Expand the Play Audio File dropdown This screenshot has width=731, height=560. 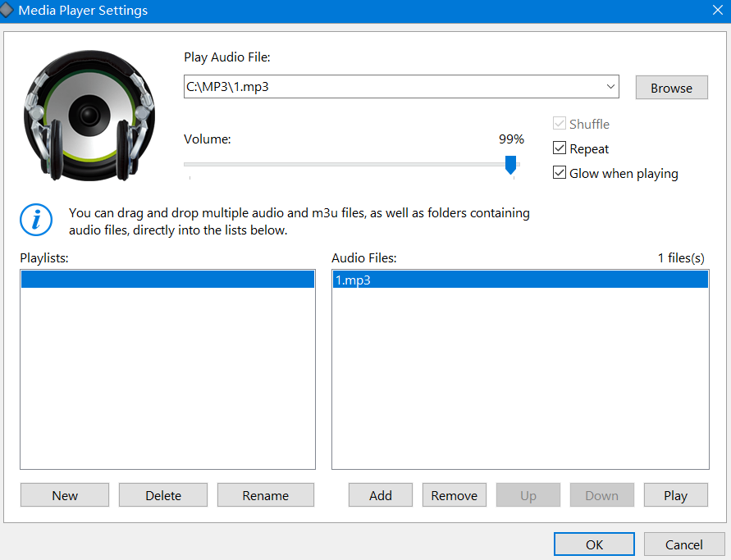coord(610,87)
